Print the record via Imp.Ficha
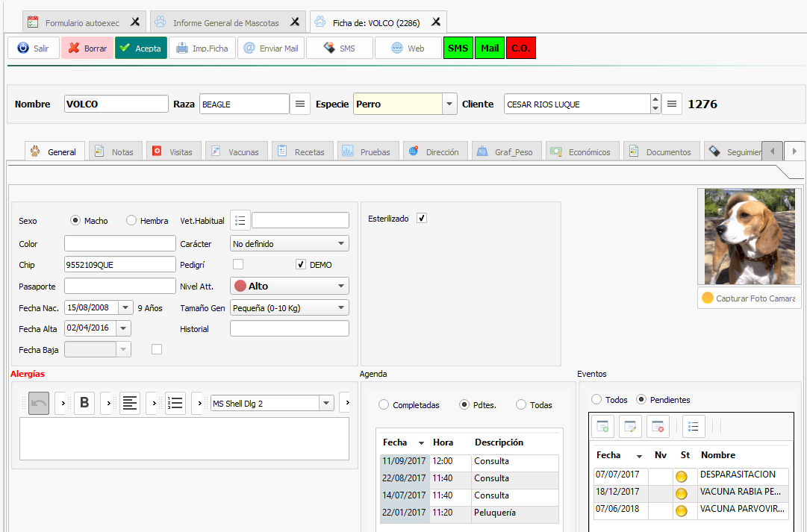 (202, 48)
